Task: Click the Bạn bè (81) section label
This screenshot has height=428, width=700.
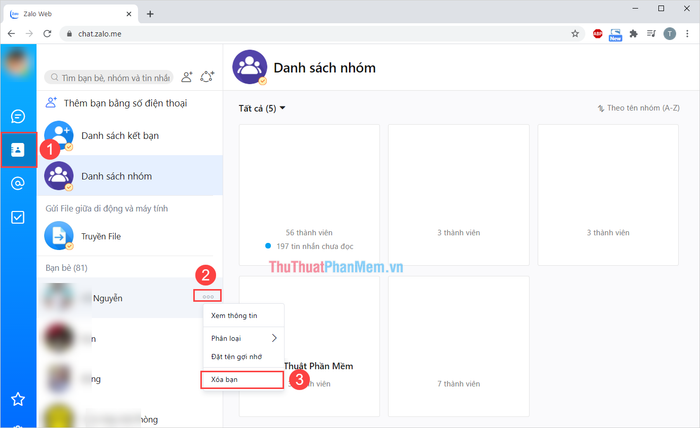Action: 67,268
